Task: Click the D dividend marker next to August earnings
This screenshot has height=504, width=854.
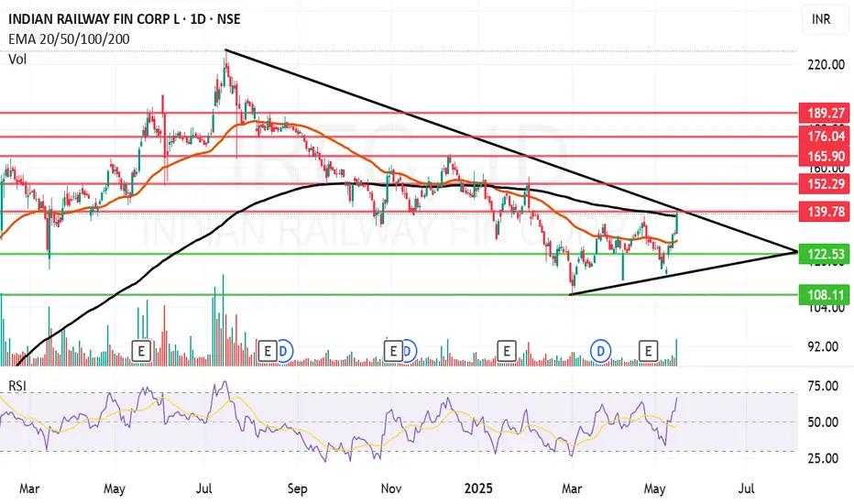Action: point(285,352)
